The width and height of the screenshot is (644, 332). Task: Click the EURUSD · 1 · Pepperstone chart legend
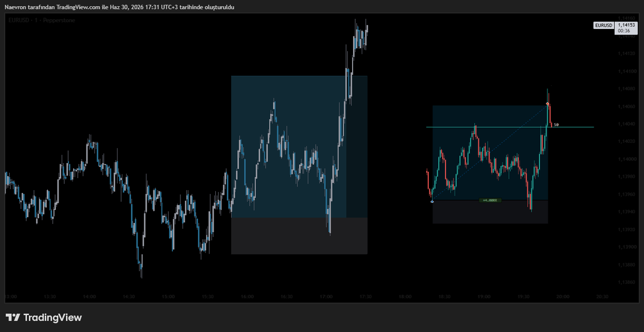coord(42,20)
